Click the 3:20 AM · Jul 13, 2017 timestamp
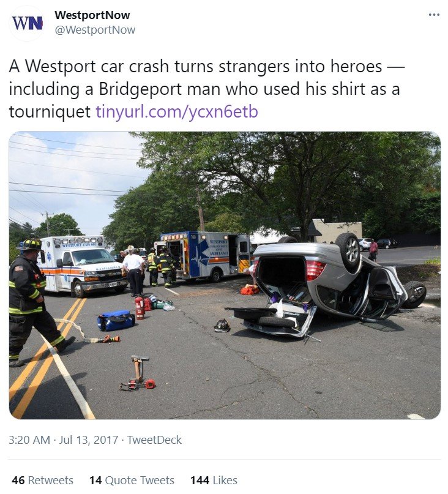This screenshot has width=448, height=494. click(x=63, y=440)
